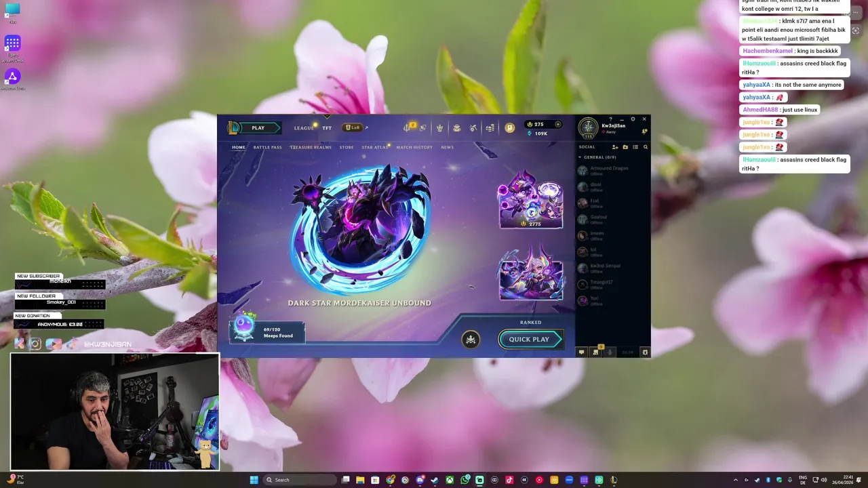Open the NEWS tab
868x488 pixels.
[x=447, y=147]
